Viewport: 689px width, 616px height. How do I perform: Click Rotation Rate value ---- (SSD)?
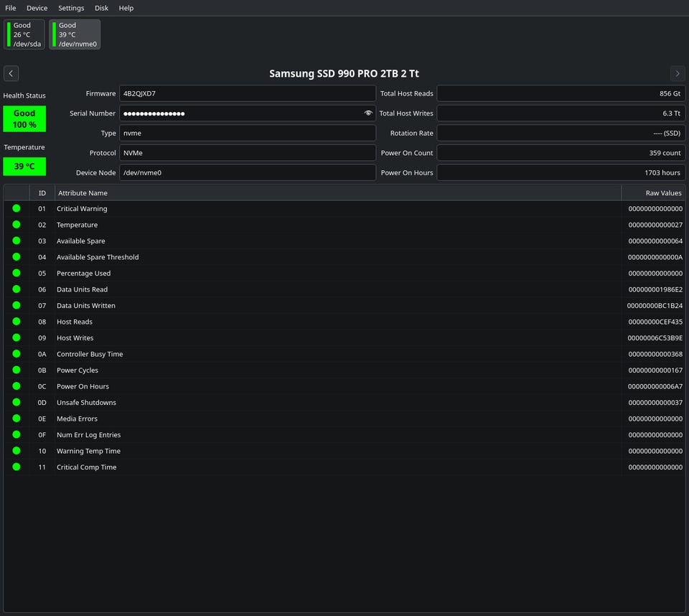561,133
